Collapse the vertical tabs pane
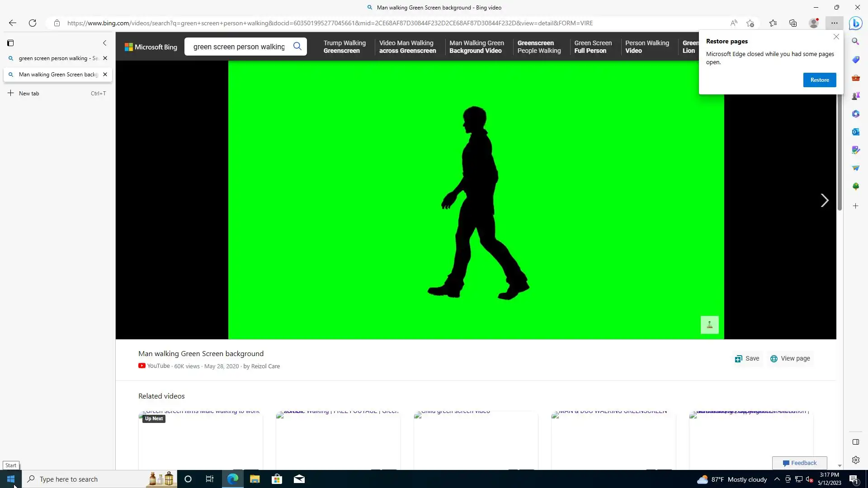The width and height of the screenshot is (868, 488). [104, 43]
